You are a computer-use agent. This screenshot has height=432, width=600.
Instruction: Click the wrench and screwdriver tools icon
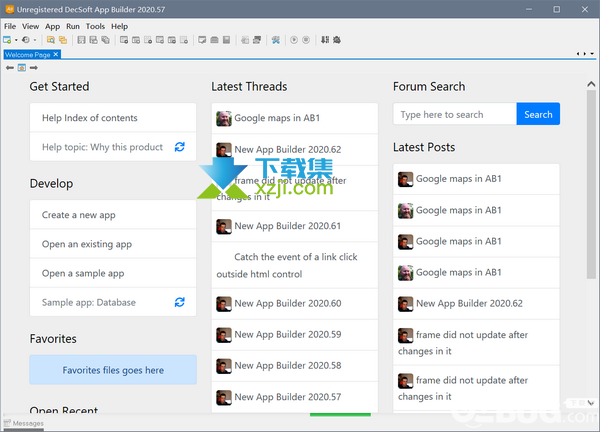point(276,40)
